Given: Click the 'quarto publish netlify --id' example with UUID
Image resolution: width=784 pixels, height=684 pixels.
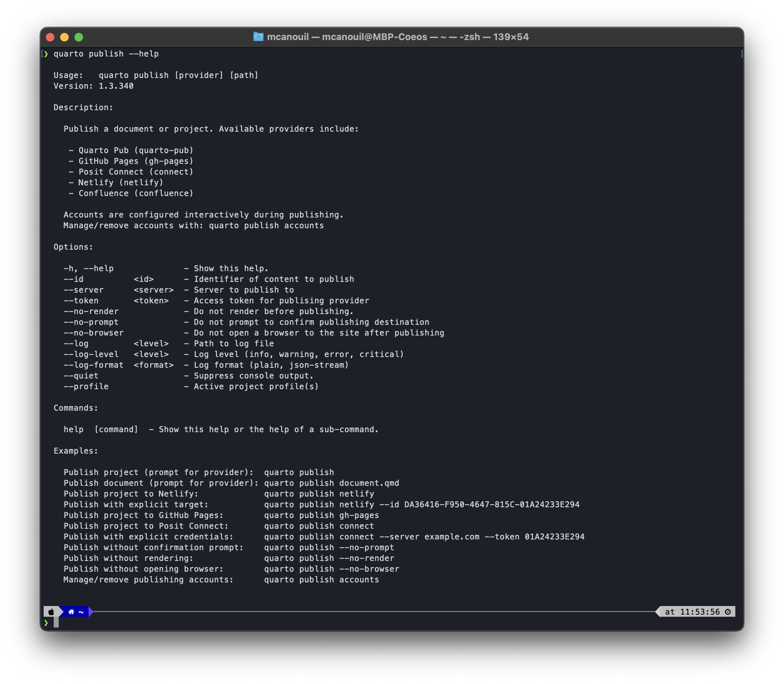Looking at the screenshot, I should point(422,505).
